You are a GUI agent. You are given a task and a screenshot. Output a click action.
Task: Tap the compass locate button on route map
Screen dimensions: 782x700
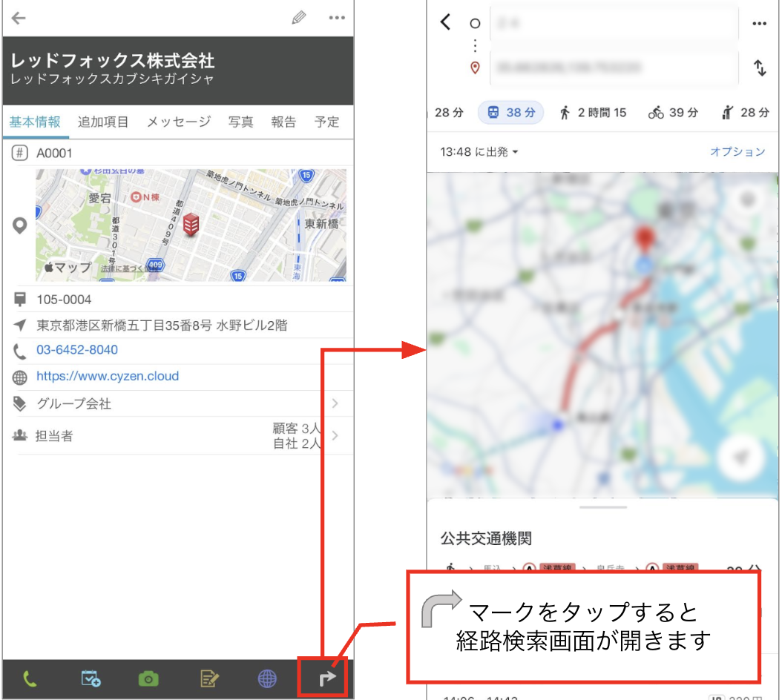coord(742,458)
